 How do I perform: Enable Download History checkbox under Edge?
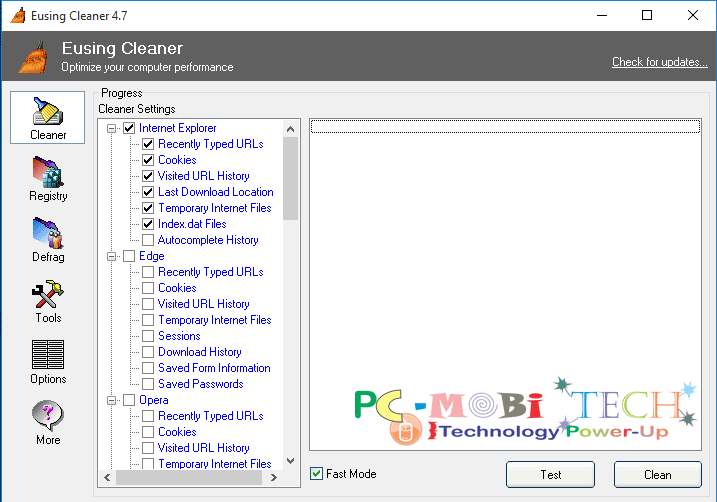[x=148, y=352]
